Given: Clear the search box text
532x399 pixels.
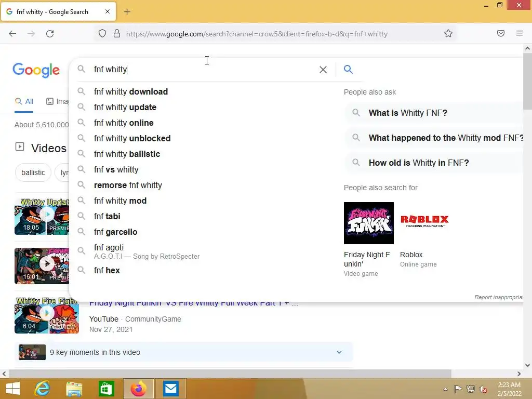Looking at the screenshot, I should [323, 70].
